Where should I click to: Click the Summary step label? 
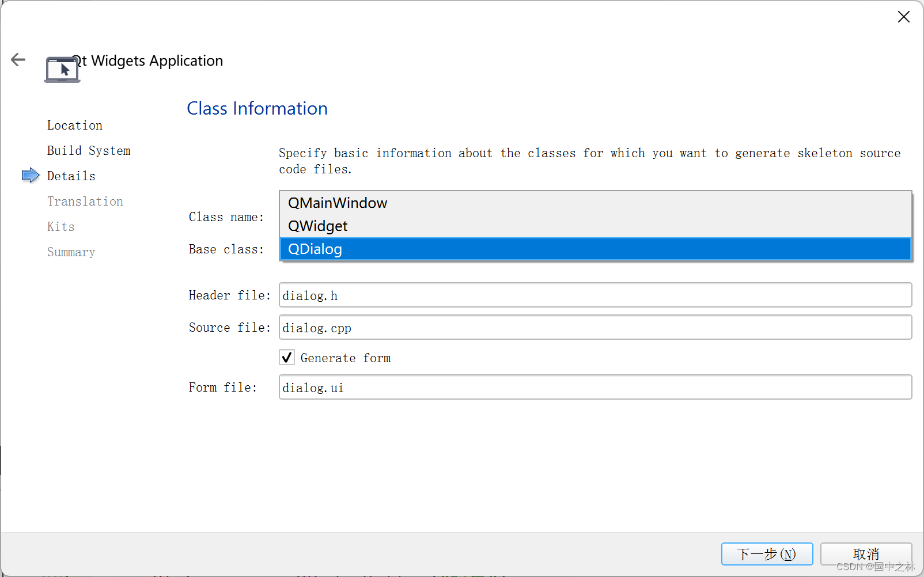tap(71, 252)
